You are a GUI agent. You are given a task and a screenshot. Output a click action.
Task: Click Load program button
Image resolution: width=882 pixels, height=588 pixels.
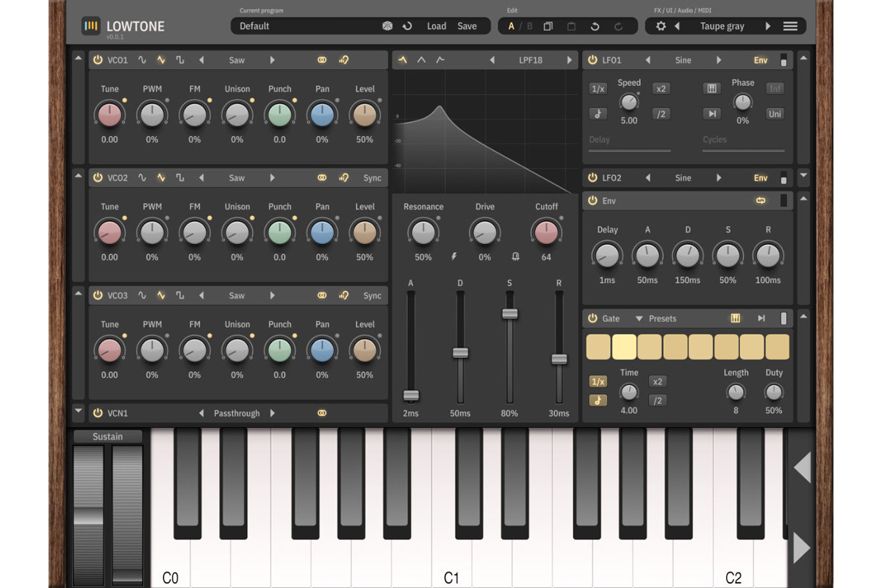pyautogui.click(x=437, y=26)
